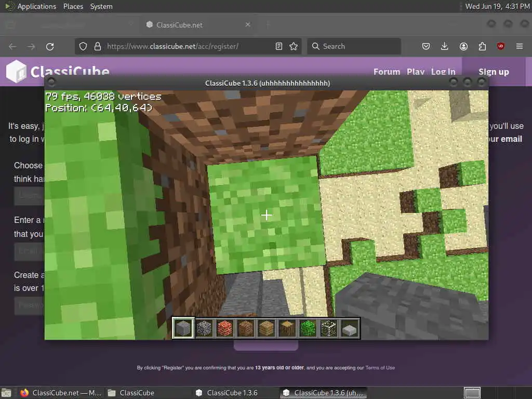Click the clock showing Wed Jun 19
Viewport: 532px width, 399px height.
497,6
